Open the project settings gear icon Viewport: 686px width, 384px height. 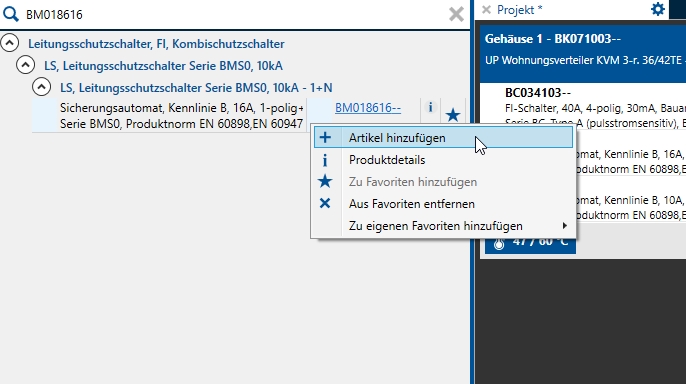pos(658,9)
